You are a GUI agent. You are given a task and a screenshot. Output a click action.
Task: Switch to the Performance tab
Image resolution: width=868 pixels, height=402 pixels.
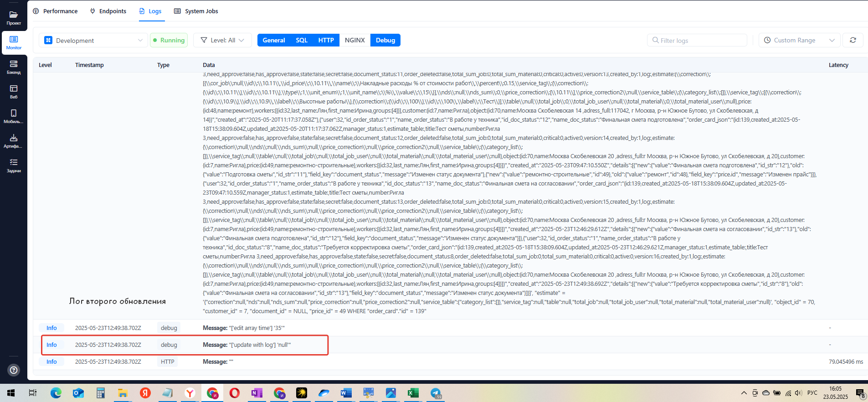(55, 11)
